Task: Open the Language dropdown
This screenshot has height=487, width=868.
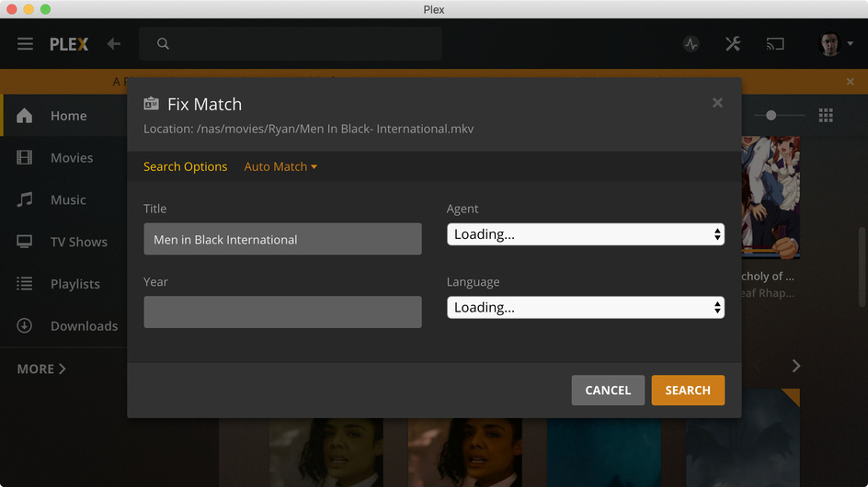Action: (586, 308)
